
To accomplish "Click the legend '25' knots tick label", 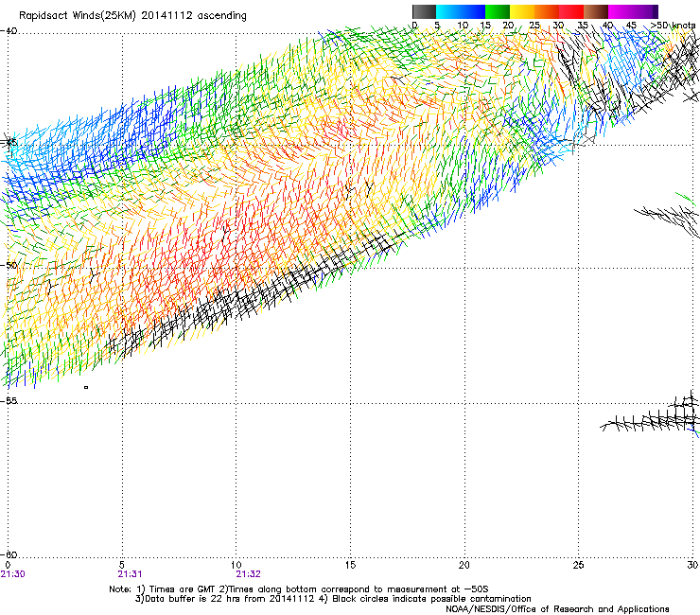I will pyautogui.click(x=534, y=26).
